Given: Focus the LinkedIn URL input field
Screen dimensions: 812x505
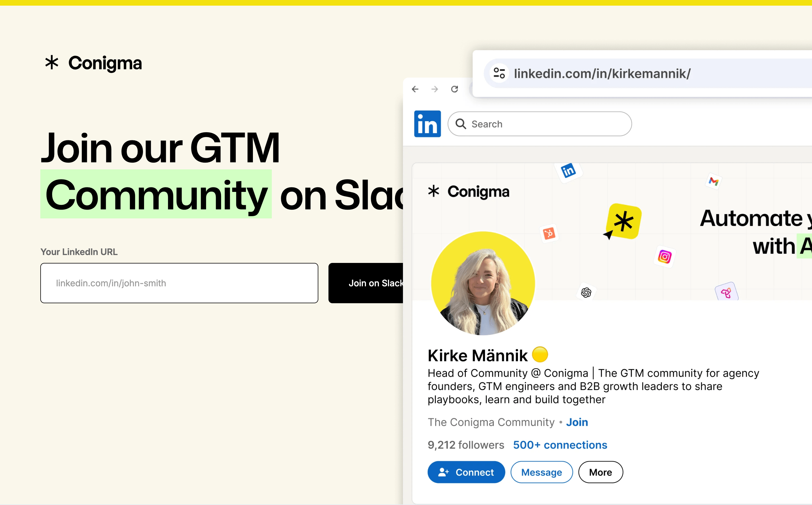Looking at the screenshot, I should [x=179, y=283].
